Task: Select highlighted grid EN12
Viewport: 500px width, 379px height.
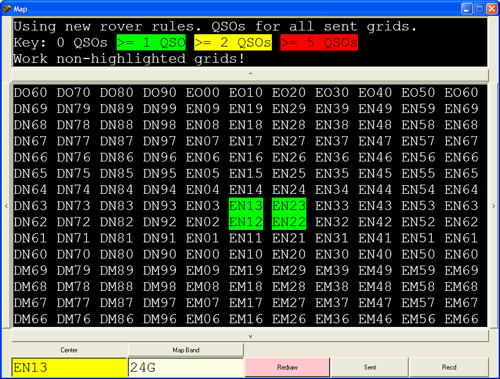Action: click(246, 222)
